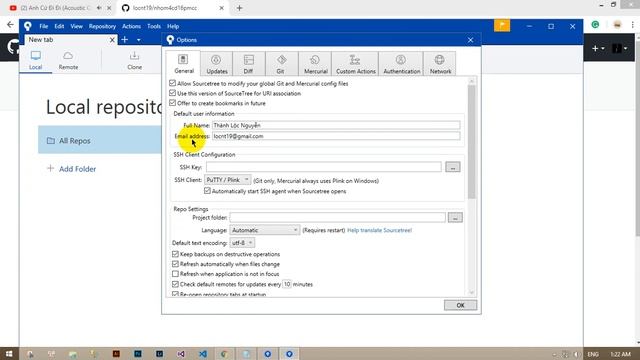
Task: Enable Refresh when application is not in focus
Action: (x=176, y=274)
